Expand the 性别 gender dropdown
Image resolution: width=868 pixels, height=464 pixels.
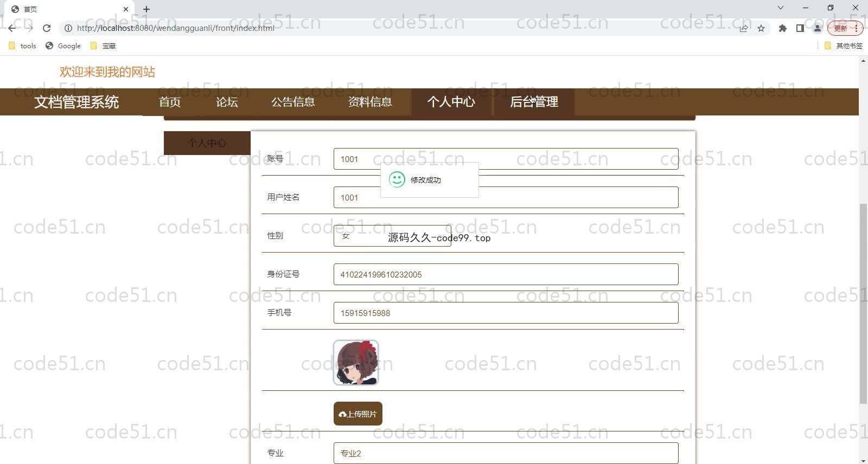click(392, 236)
